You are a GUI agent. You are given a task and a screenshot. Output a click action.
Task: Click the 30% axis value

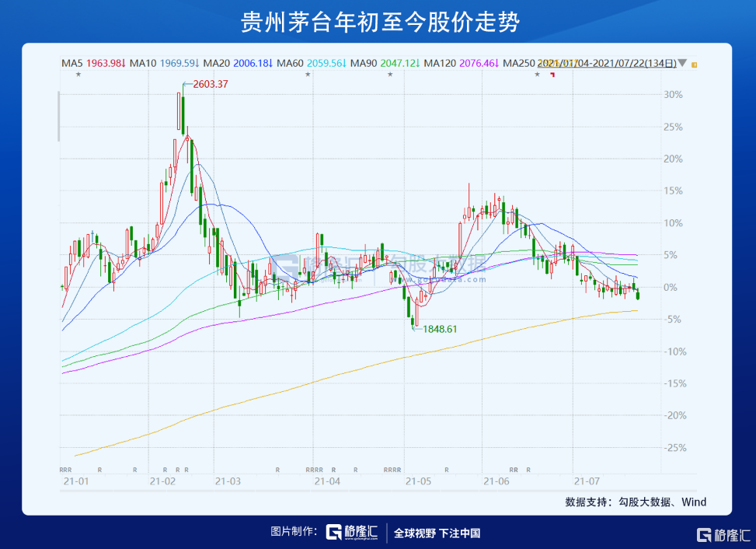coord(673,95)
